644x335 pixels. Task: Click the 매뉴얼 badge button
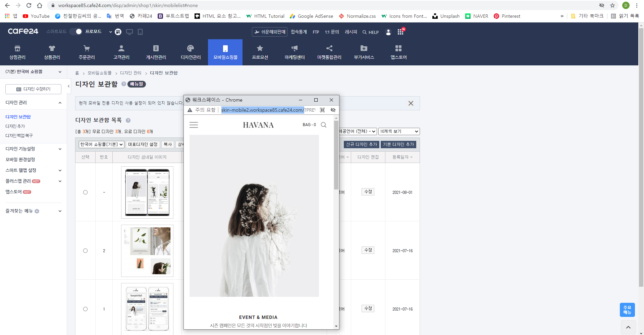coord(137,84)
